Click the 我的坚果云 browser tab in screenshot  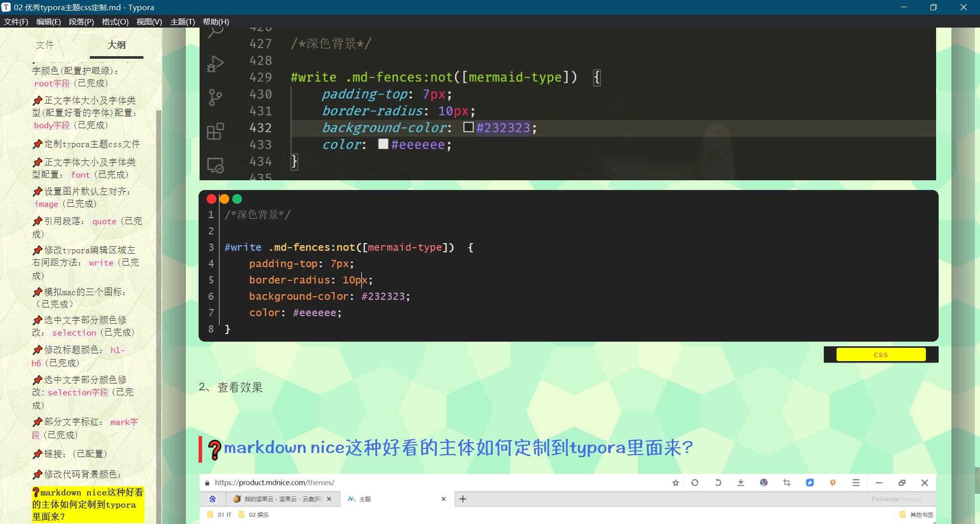[x=283, y=499]
